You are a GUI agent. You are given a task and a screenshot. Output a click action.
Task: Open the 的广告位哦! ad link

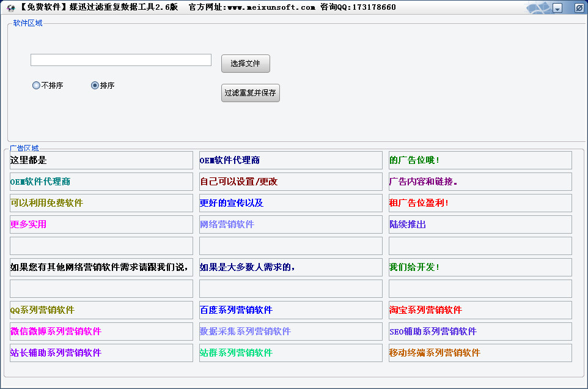point(480,160)
